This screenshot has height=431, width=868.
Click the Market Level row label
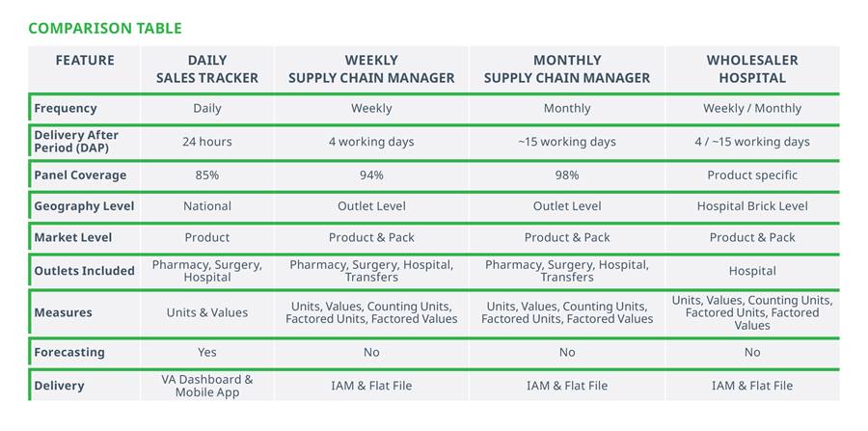pos(73,238)
